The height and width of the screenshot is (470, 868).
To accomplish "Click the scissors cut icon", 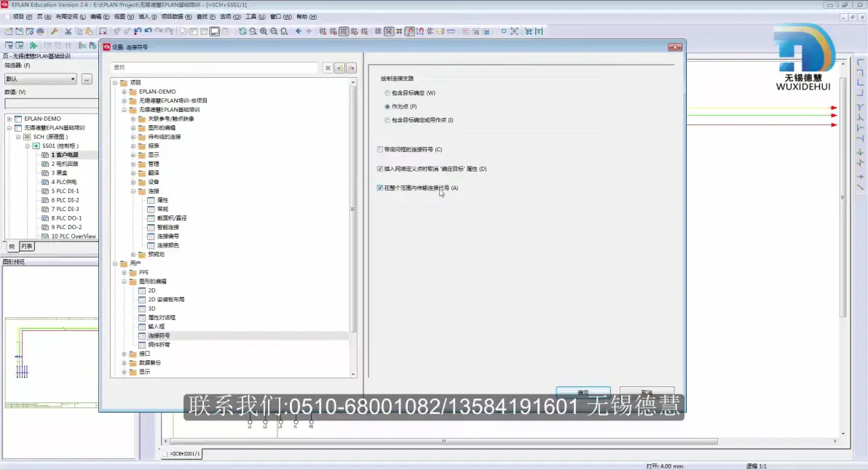I will pos(68,31).
